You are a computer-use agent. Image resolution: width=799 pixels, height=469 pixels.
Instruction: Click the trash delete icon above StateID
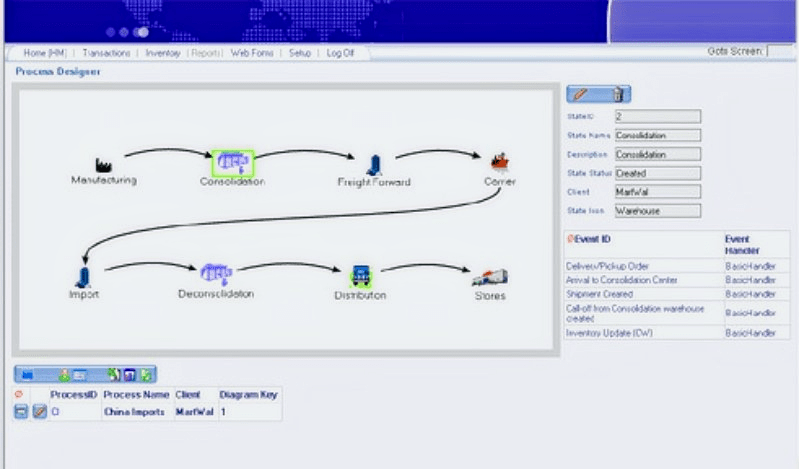tap(617, 95)
